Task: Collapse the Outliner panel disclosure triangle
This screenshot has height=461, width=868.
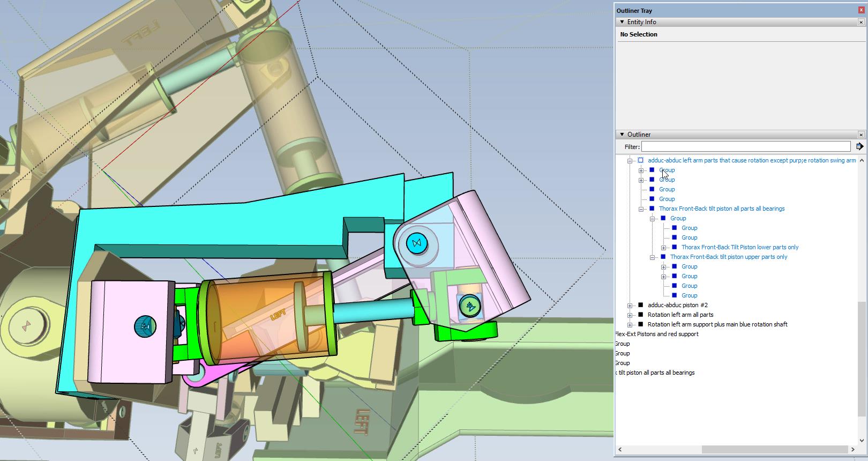Action: pos(622,135)
